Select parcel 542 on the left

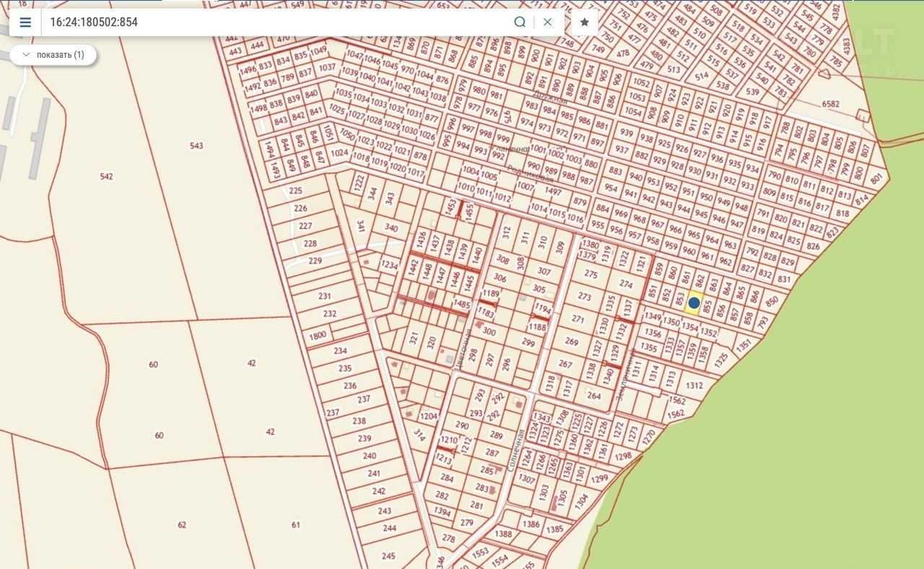106,177
